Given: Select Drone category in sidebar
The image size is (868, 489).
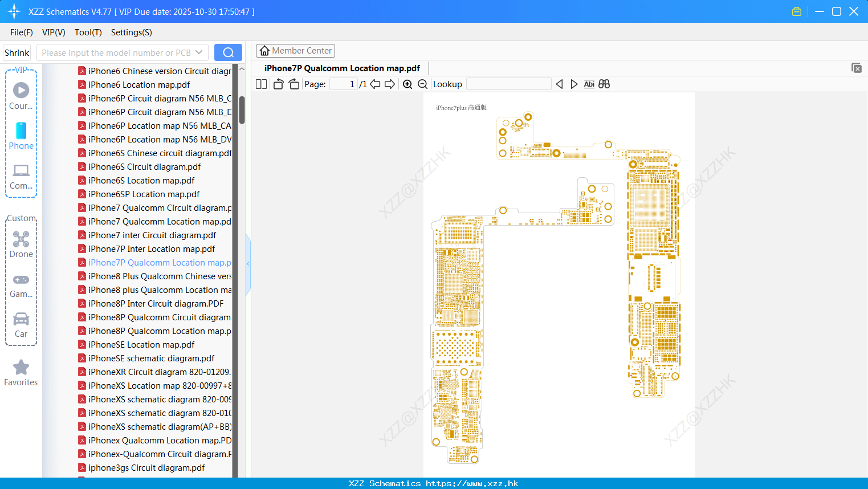Looking at the screenshot, I should [x=21, y=244].
